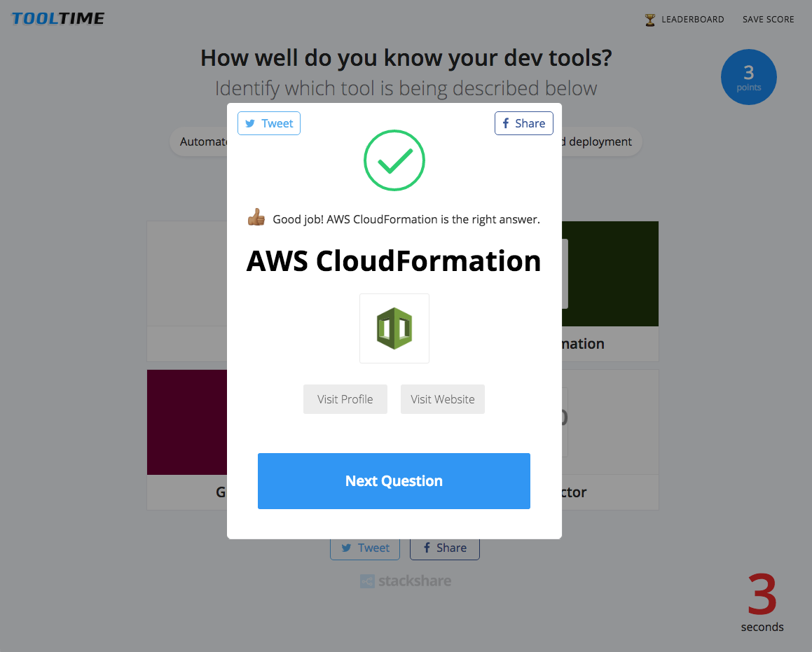Click SAVE SCORE in header
This screenshot has width=812, height=652.
768,19
